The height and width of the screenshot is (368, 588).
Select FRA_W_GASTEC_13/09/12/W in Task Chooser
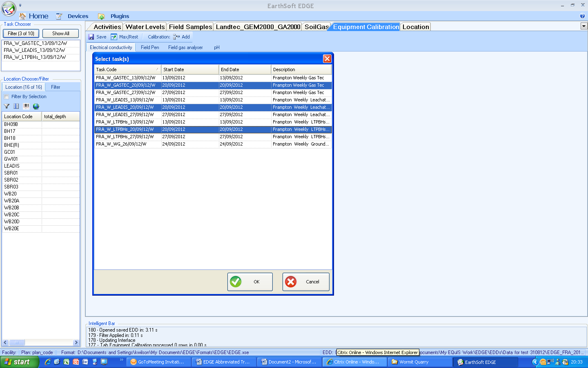(41, 43)
